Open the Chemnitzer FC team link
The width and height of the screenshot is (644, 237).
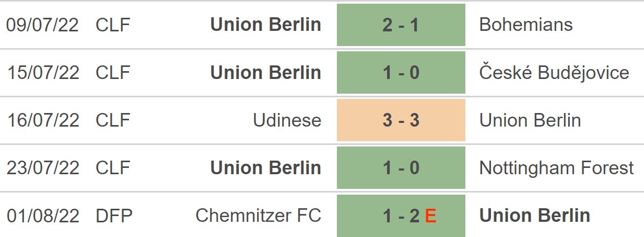coord(258,216)
